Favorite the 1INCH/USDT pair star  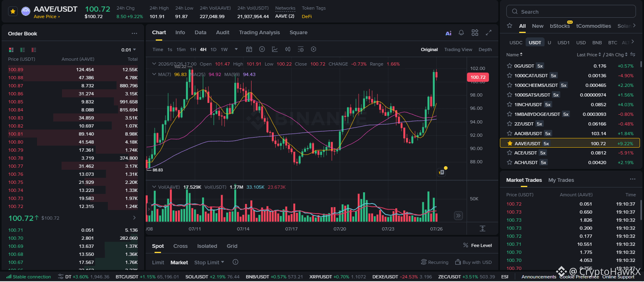(x=510, y=105)
